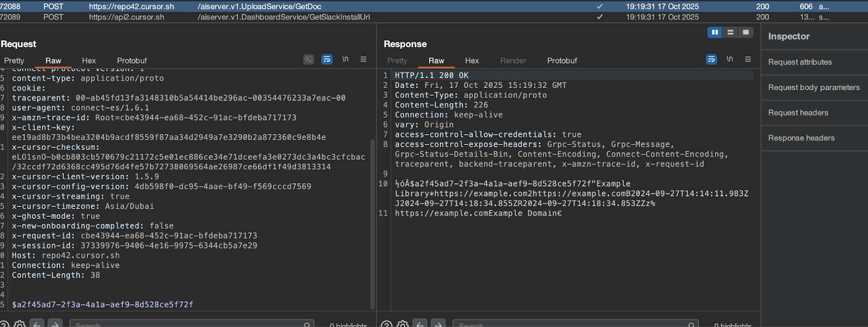Click the request body UUID a2f45ad7 line
The width and height of the screenshot is (868, 327).
[103, 305]
